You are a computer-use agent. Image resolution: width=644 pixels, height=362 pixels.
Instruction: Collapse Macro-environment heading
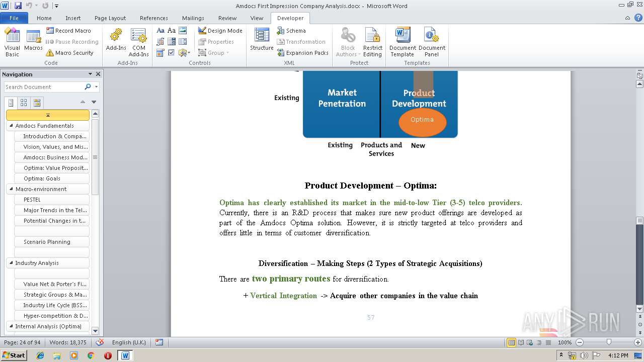(x=12, y=189)
